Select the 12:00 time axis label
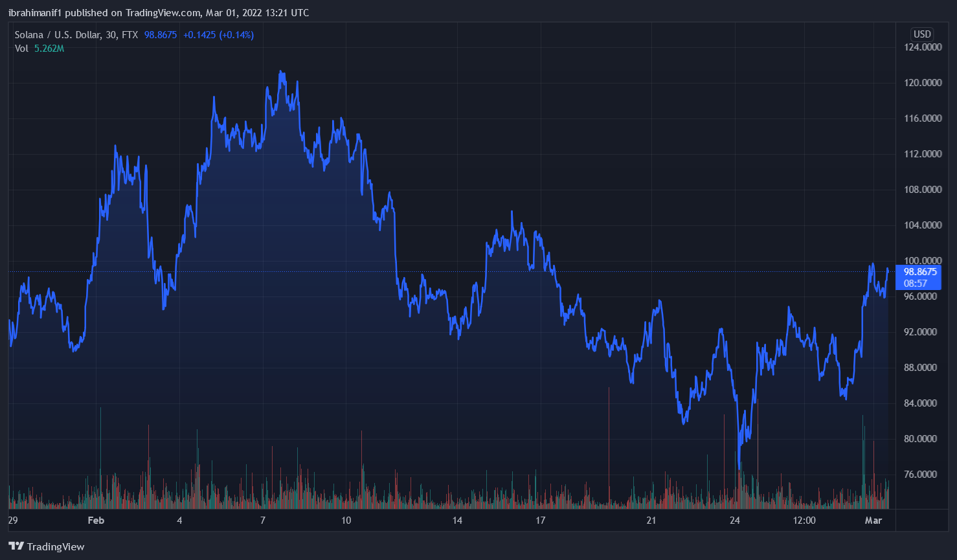957x560 pixels. (x=804, y=521)
